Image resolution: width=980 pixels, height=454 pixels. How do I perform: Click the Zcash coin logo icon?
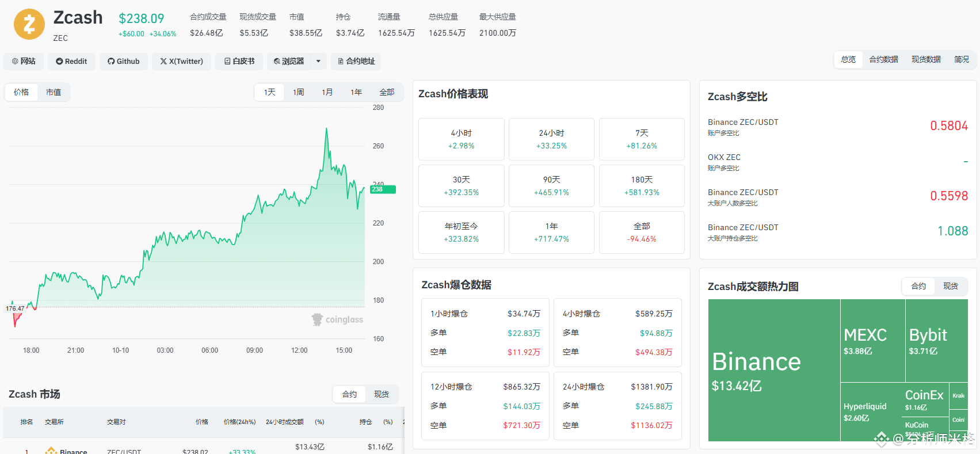tap(29, 24)
